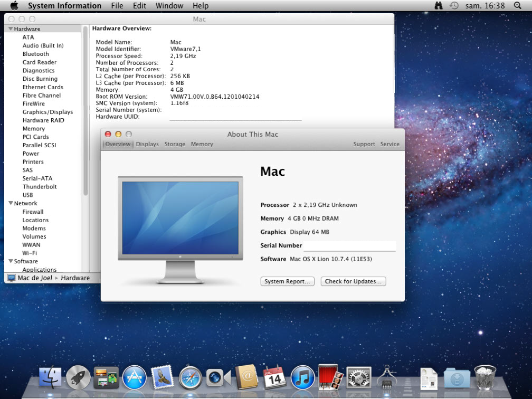Launch iTunes music note icon
532x399 pixels.
pyautogui.click(x=302, y=378)
